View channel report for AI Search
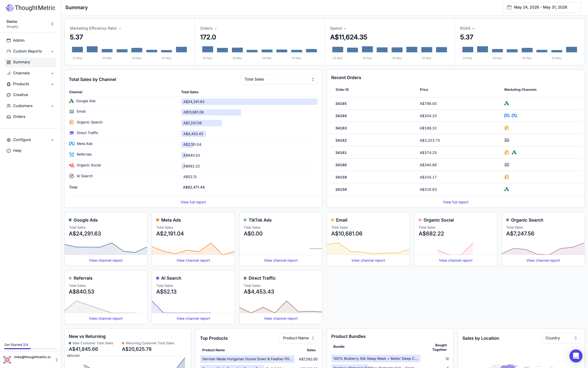 [x=193, y=318]
